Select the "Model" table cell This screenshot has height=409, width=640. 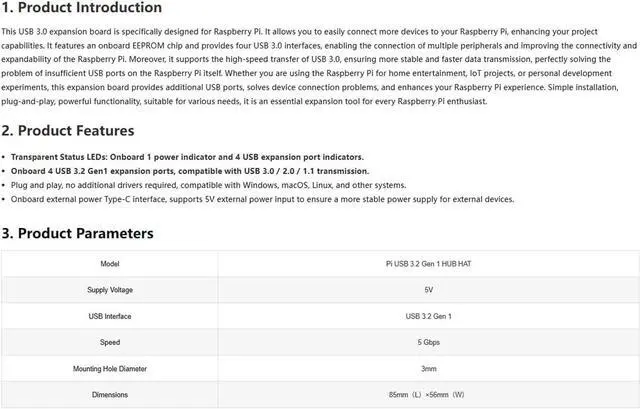tap(110, 264)
